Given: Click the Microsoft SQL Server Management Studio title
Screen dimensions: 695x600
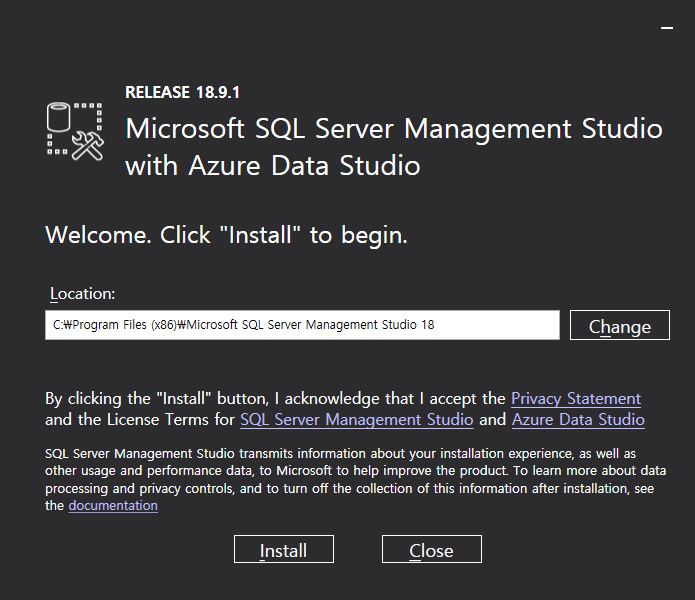Looking at the screenshot, I should [x=394, y=147].
